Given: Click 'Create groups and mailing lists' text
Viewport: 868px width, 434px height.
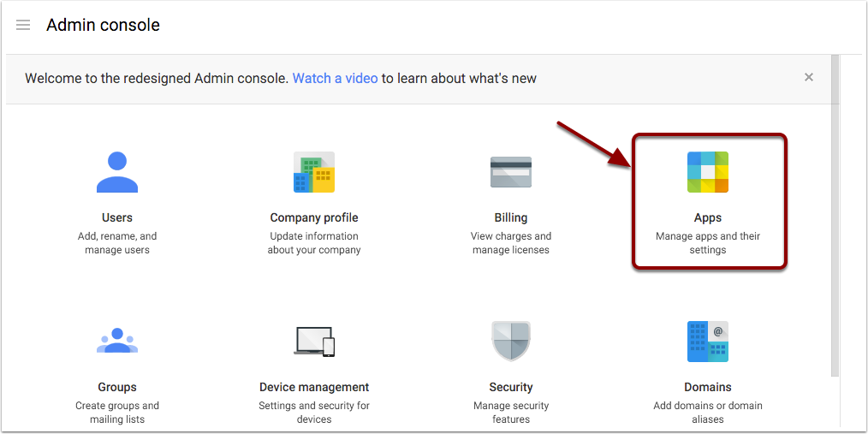Looking at the screenshot, I should 116,413.
